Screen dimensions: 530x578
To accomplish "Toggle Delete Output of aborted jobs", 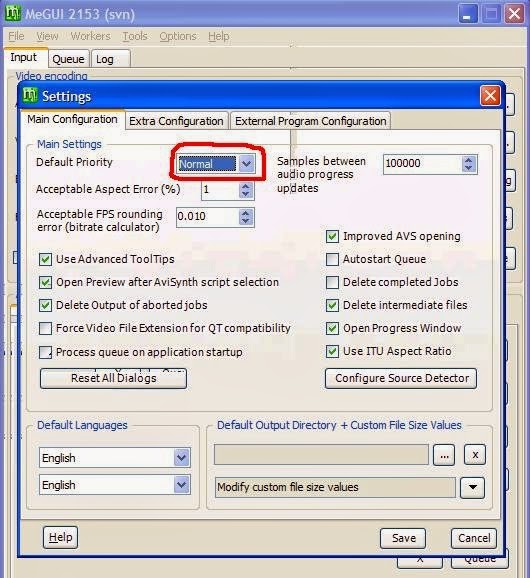I will click(45, 305).
